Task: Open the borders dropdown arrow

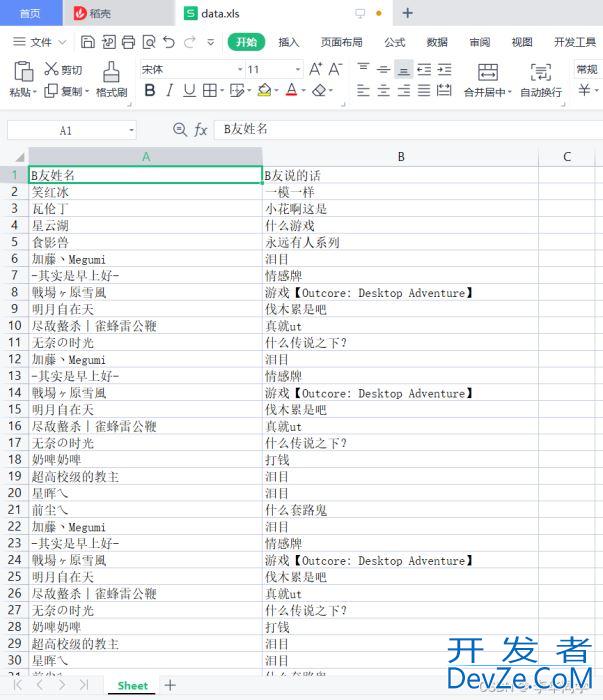Action: point(221,91)
